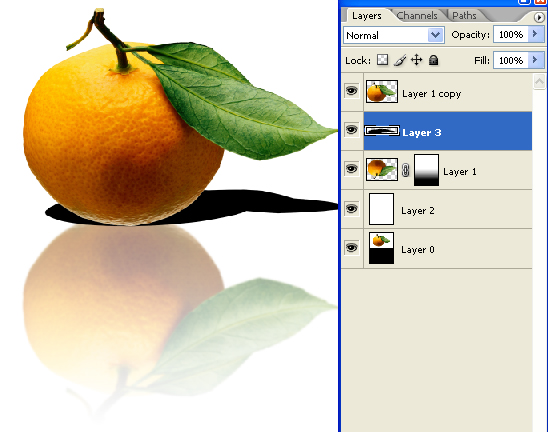Click the Layer 3 shadow thumbnail
The image size is (548, 432).
[382, 131]
